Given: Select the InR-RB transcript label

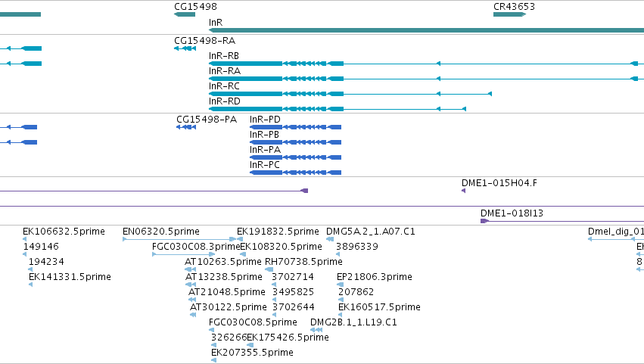Looking at the screenshot, I should 224,56.
